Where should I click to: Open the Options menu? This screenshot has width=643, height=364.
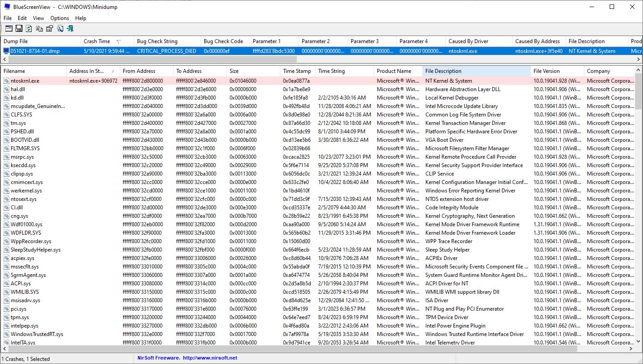(60, 18)
